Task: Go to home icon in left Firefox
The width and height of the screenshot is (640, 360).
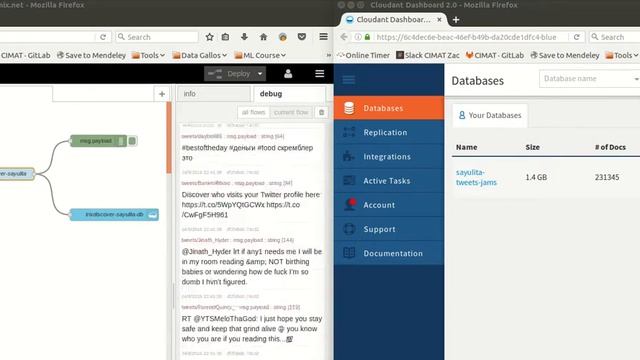Action: pos(263,37)
